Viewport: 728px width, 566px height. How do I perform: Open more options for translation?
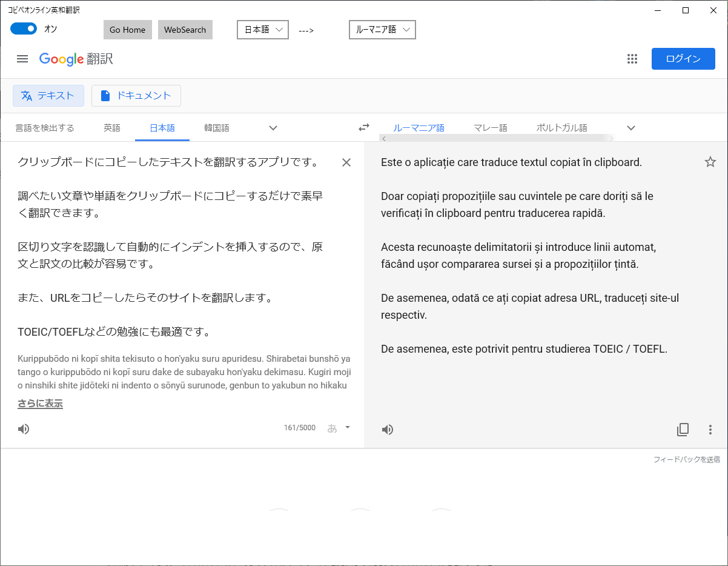coord(710,430)
